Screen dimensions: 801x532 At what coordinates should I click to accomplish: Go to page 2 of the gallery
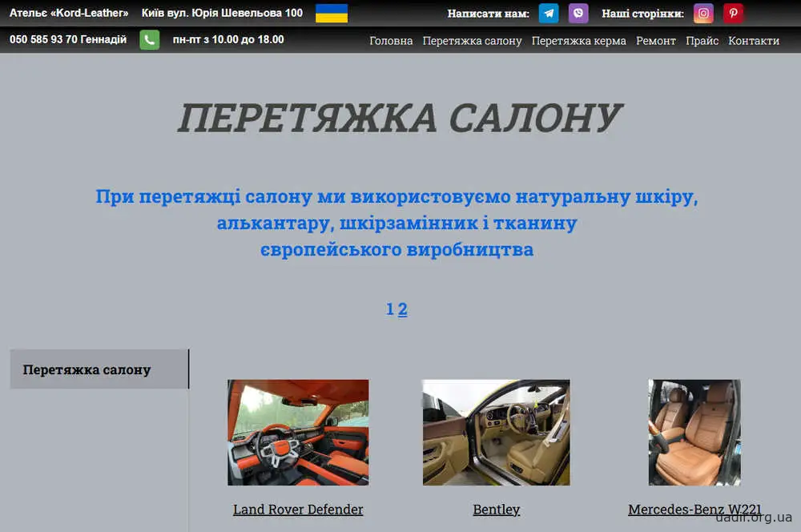pyautogui.click(x=403, y=308)
